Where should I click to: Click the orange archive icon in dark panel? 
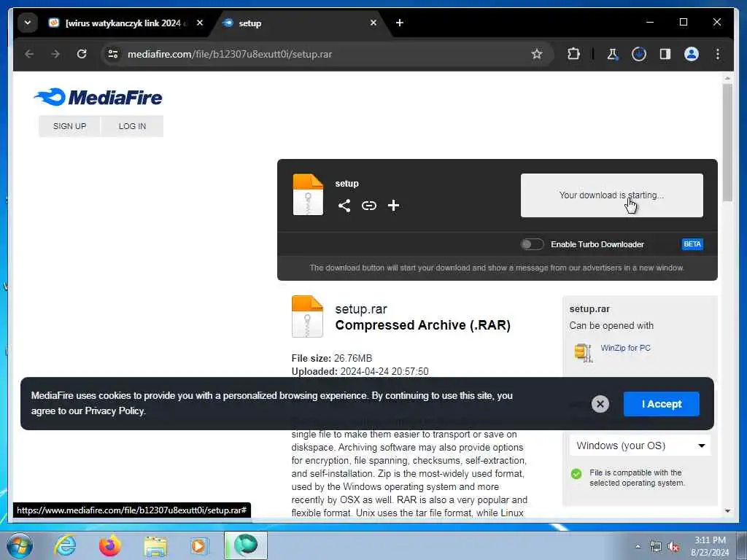click(308, 195)
